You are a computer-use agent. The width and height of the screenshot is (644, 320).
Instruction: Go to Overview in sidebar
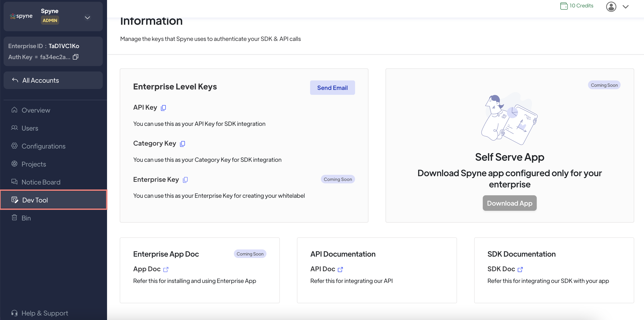click(36, 110)
